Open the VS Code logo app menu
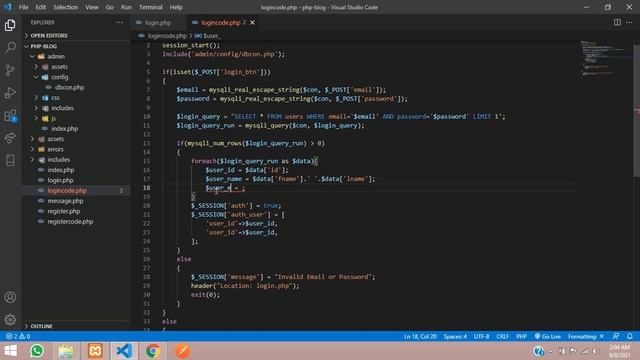Screen dimensions: 640x360 pyautogui.click(x=8, y=7)
